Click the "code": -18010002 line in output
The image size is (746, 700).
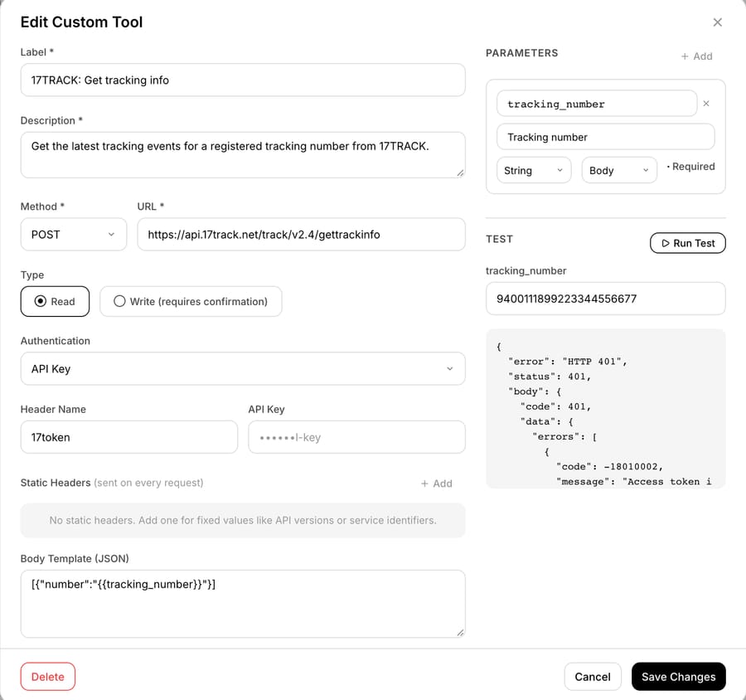coord(609,467)
